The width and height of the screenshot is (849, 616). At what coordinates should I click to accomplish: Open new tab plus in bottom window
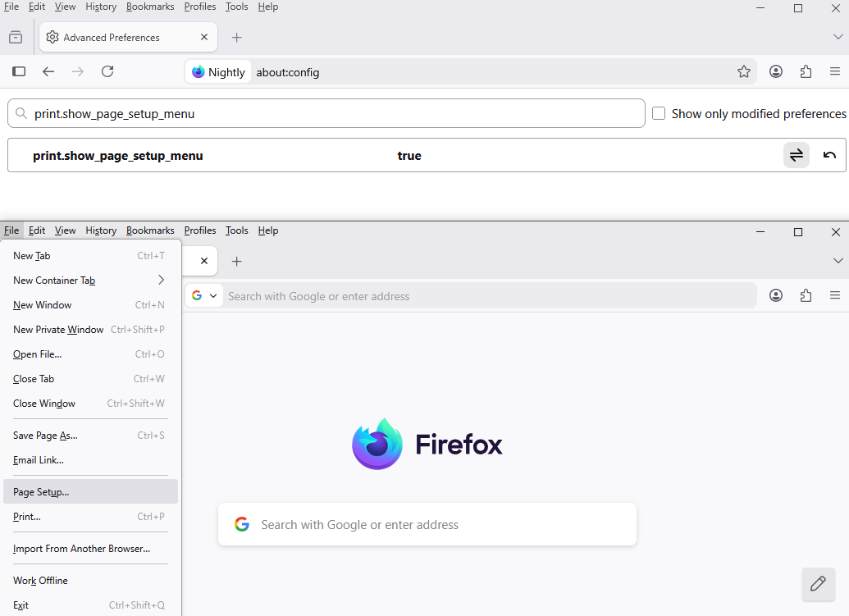pyautogui.click(x=236, y=262)
